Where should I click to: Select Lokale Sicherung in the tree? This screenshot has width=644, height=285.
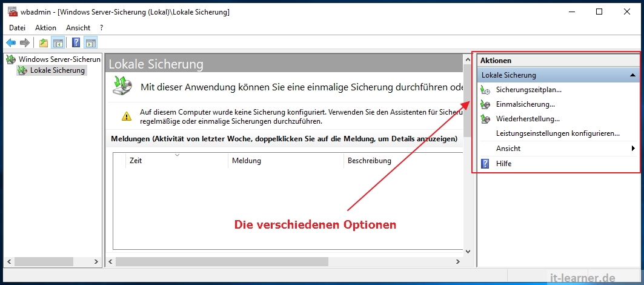[x=58, y=70]
